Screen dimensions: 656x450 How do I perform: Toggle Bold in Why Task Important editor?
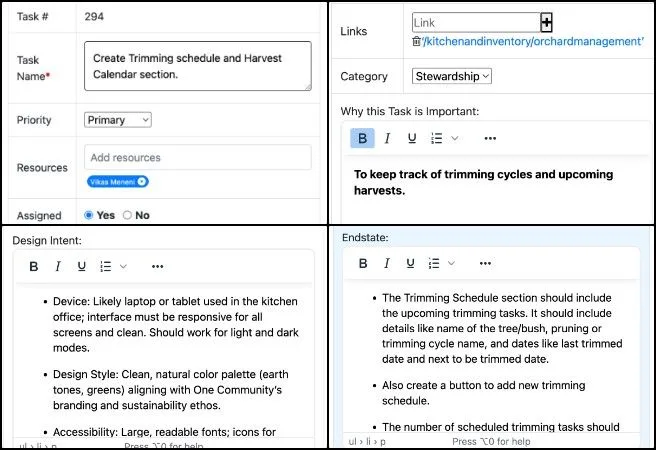point(362,138)
